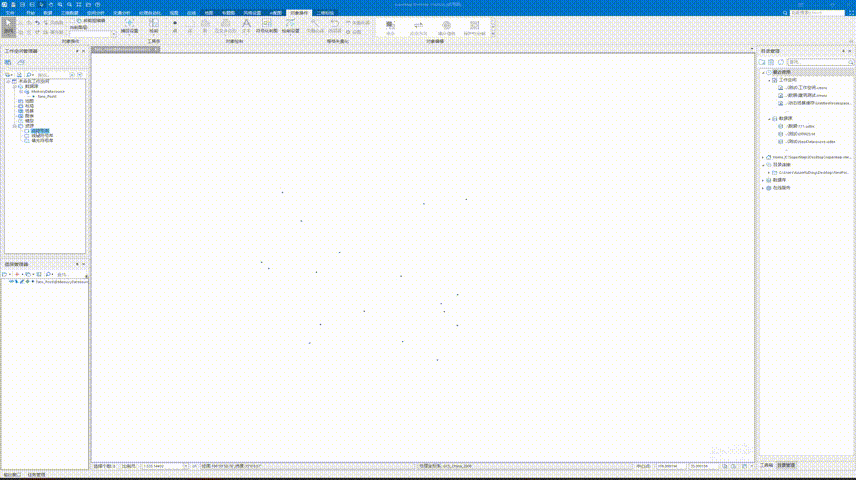
Task: Collapse the 目录连接 node in catalog
Action: pos(763,164)
